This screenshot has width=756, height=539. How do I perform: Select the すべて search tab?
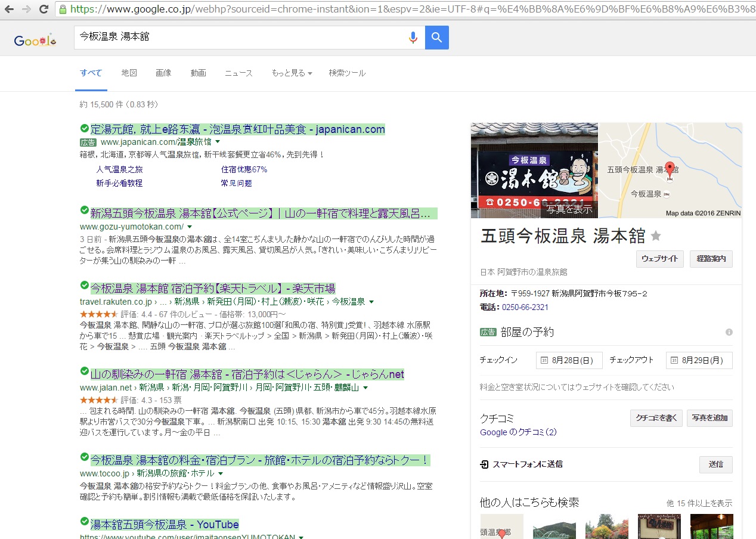pyautogui.click(x=91, y=73)
